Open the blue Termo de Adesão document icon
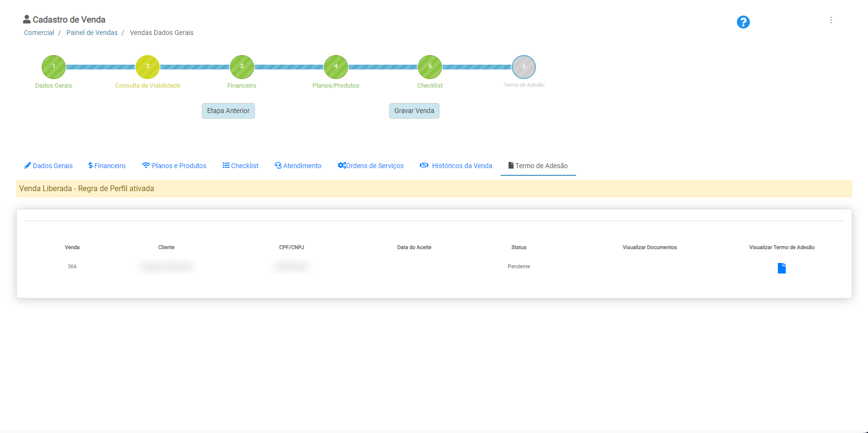This screenshot has width=868, height=433. 781,268
